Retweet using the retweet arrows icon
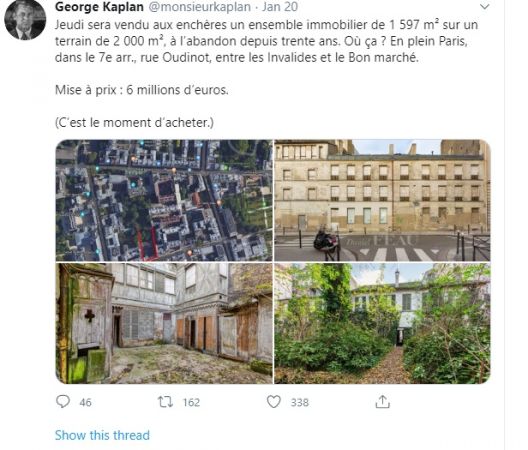Screen dimensions: 528x450 [165, 401]
